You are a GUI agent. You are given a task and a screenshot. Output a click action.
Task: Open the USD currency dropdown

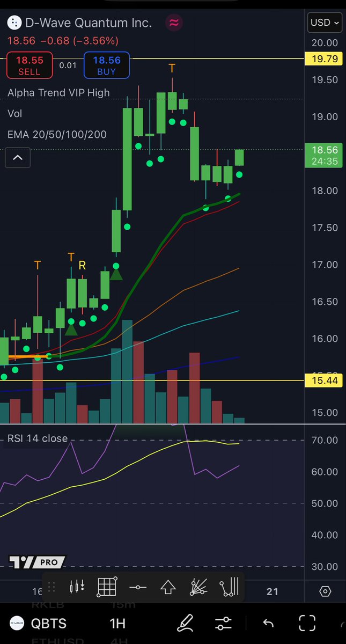coord(325,23)
